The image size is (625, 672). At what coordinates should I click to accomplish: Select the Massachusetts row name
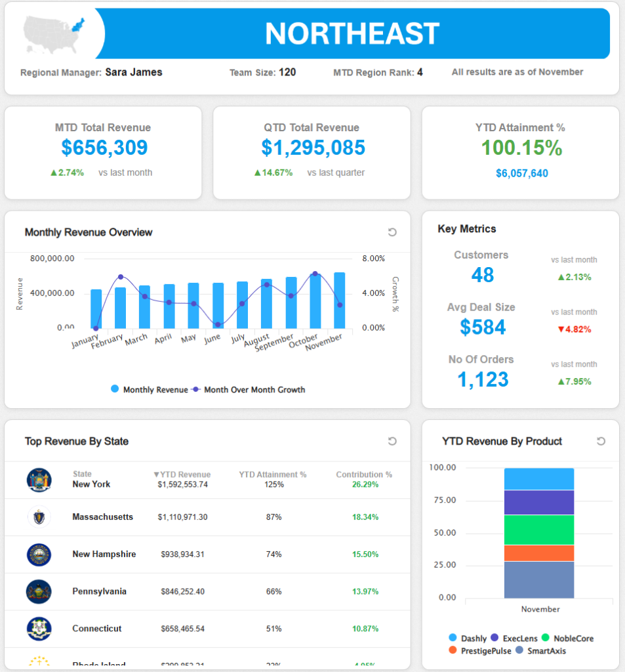coord(102,517)
